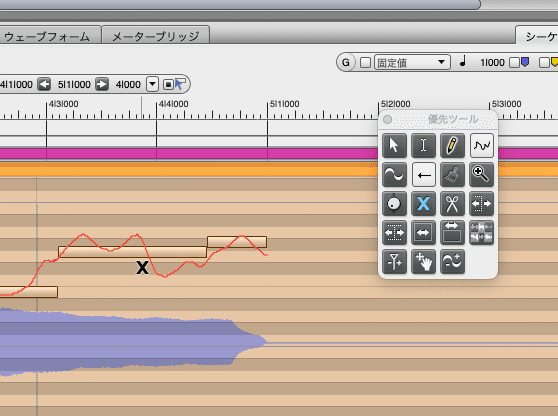
Task: Click the quarter note grid icon
Action: [463, 62]
